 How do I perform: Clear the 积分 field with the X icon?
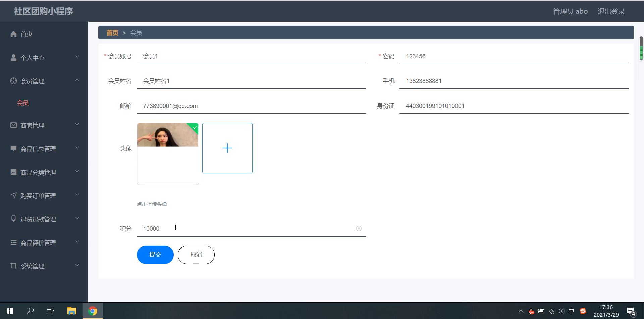tap(359, 228)
